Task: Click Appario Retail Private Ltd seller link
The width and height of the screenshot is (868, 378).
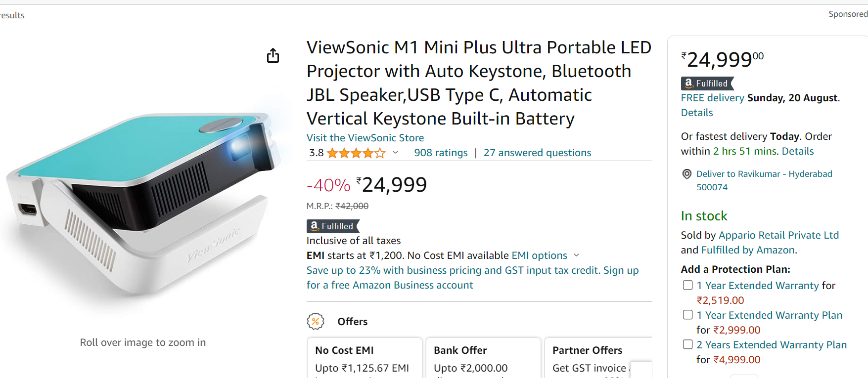Action: pyautogui.click(x=778, y=235)
